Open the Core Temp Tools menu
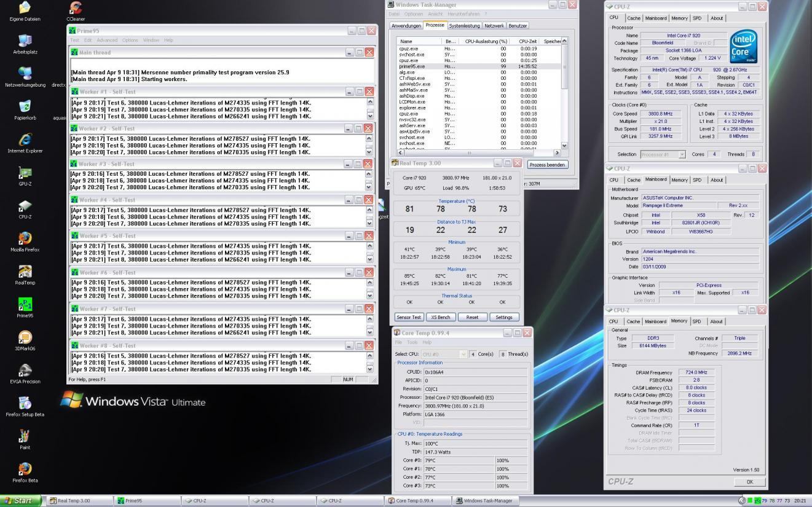Viewport: 812px width, 507px height. (x=412, y=342)
